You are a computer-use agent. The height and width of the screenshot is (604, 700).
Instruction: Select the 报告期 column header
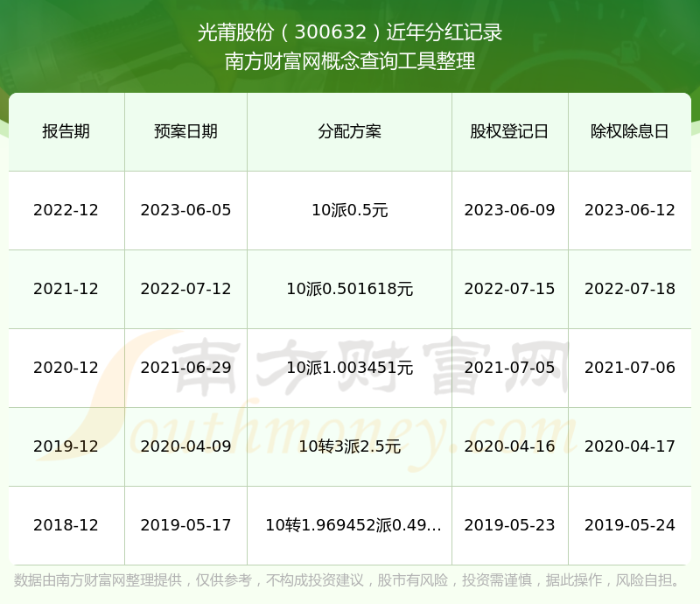(66, 131)
